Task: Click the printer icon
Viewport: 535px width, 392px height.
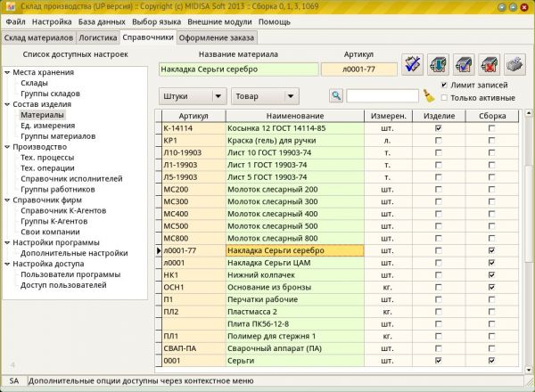Action: tap(514, 64)
